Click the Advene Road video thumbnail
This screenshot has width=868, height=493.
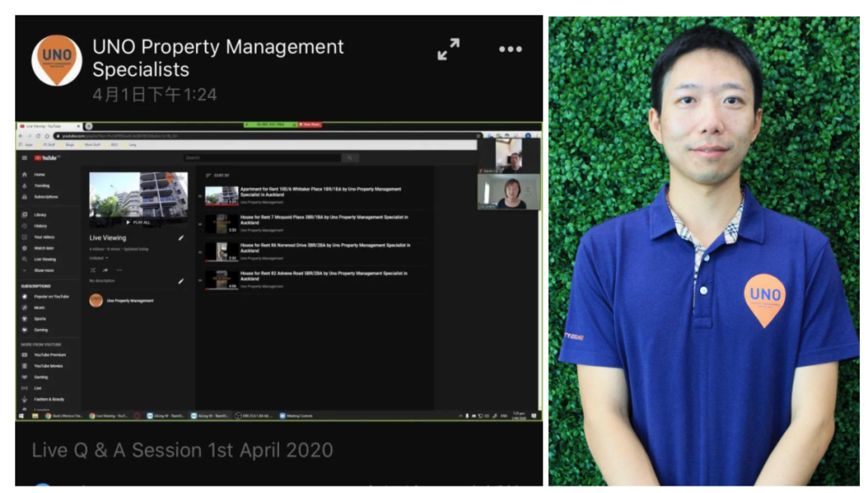pyautogui.click(x=222, y=280)
